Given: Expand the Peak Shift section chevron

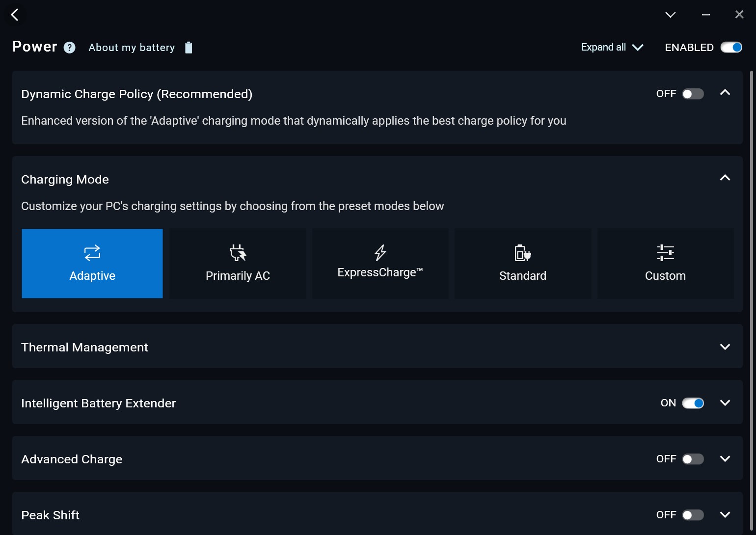Looking at the screenshot, I should pos(725,515).
